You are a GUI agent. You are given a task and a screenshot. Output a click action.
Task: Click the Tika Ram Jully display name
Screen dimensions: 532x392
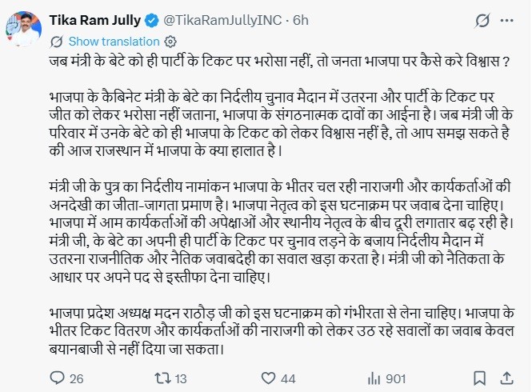(95, 20)
